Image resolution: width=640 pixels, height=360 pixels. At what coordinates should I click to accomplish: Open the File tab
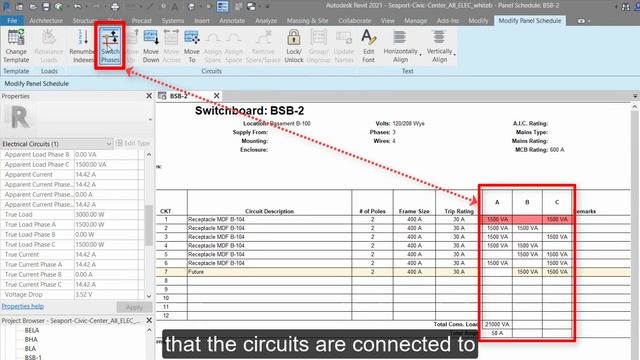(12, 20)
